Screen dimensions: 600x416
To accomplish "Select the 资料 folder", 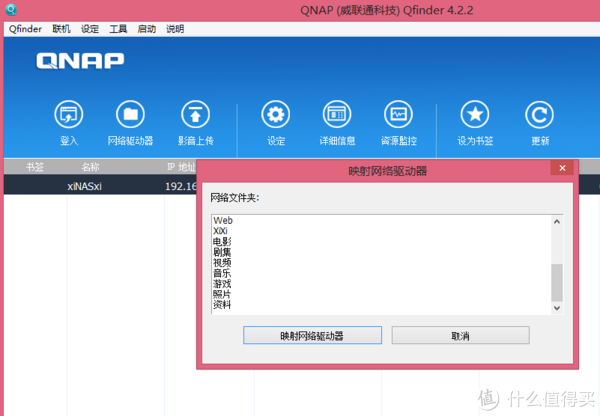I will tap(222, 305).
